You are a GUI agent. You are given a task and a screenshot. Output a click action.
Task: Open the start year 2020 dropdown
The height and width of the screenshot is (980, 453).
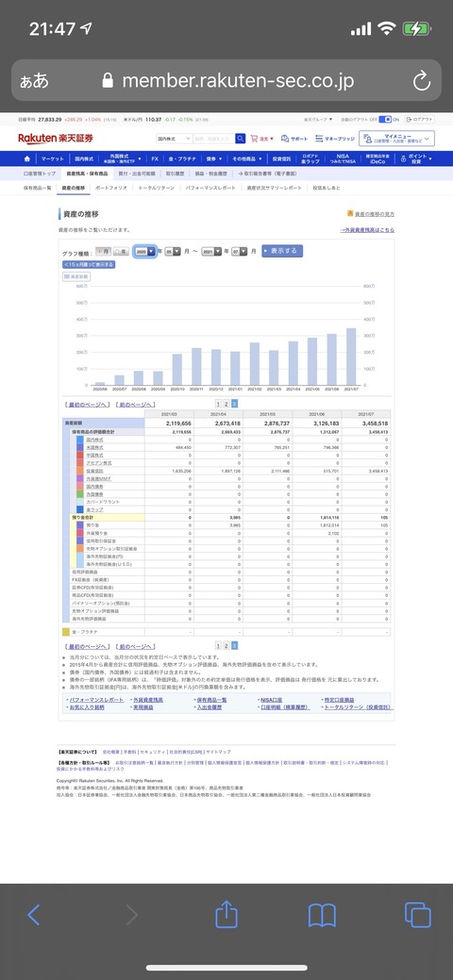[144, 251]
